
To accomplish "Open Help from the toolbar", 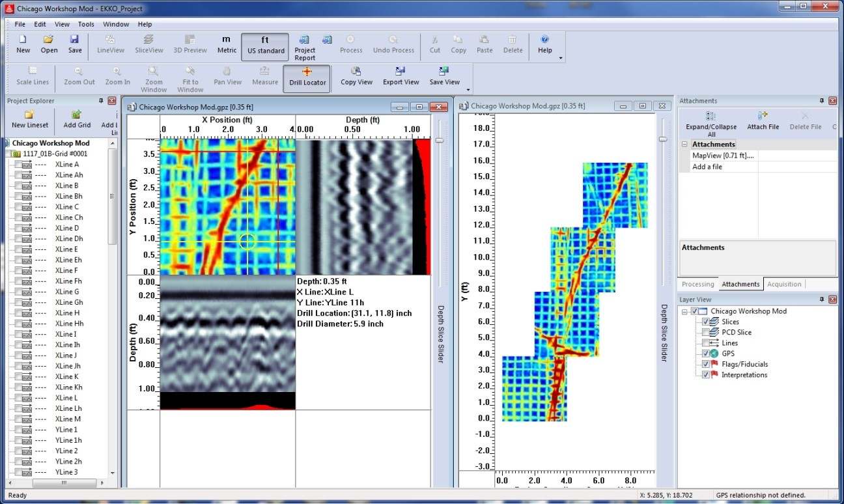I will (545, 45).
